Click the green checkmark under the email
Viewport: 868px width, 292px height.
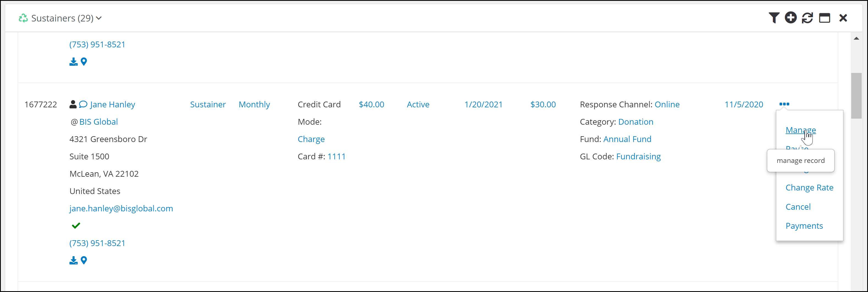(76, 226)
